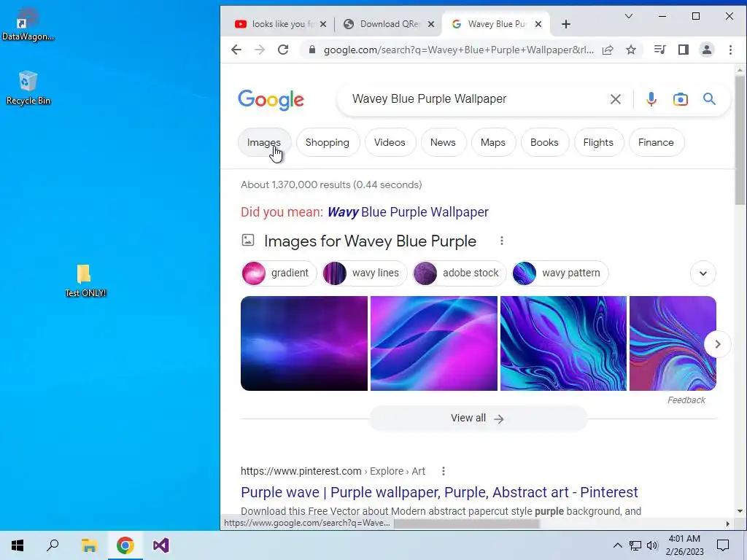Open Windows taskbar search
The image size is (747, 560).
pos(53,545)
